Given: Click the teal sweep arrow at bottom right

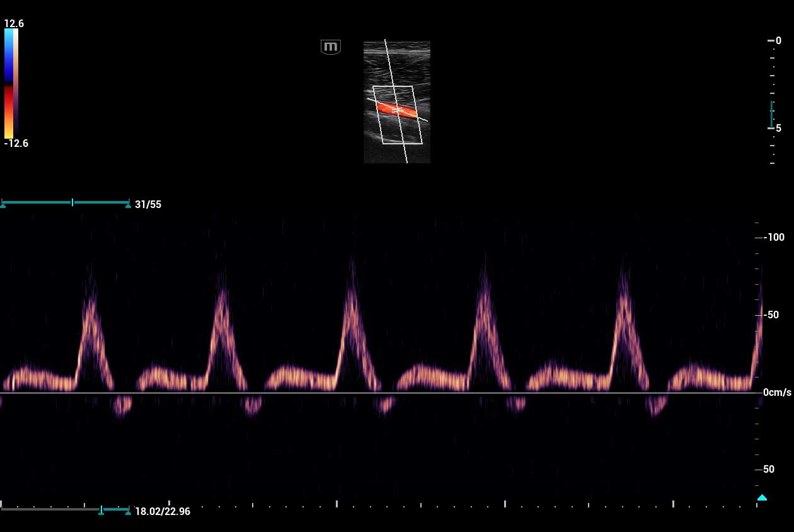Looking at the screenshot, I should pyautogui.click(x=762, y=498).
